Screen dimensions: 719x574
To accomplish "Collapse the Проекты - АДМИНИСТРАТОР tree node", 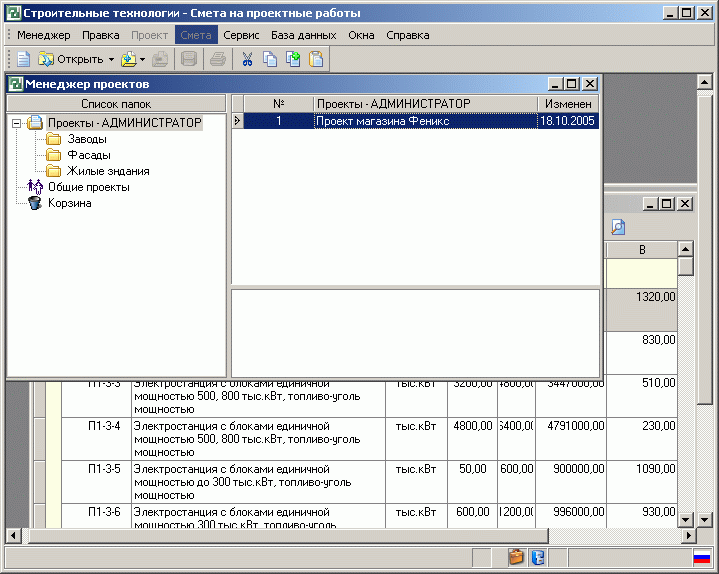I will click(16, 123).
